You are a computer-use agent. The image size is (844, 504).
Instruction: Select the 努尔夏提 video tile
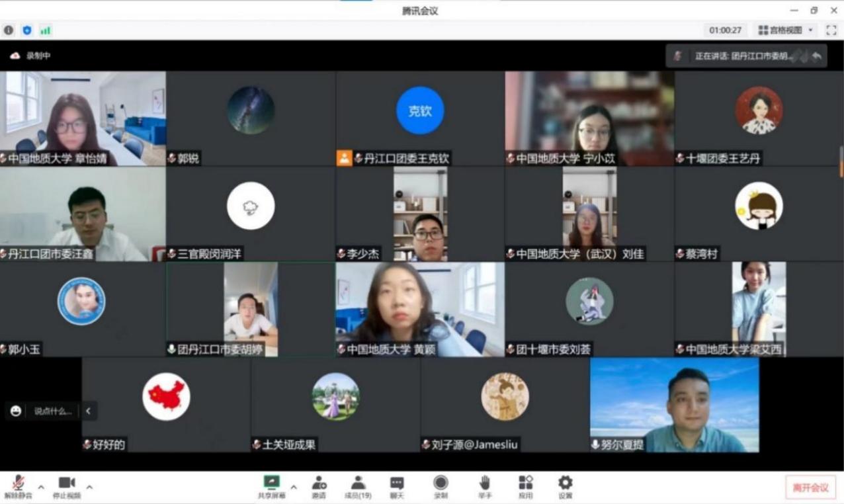pyautogui.click(x=674, y=405)
